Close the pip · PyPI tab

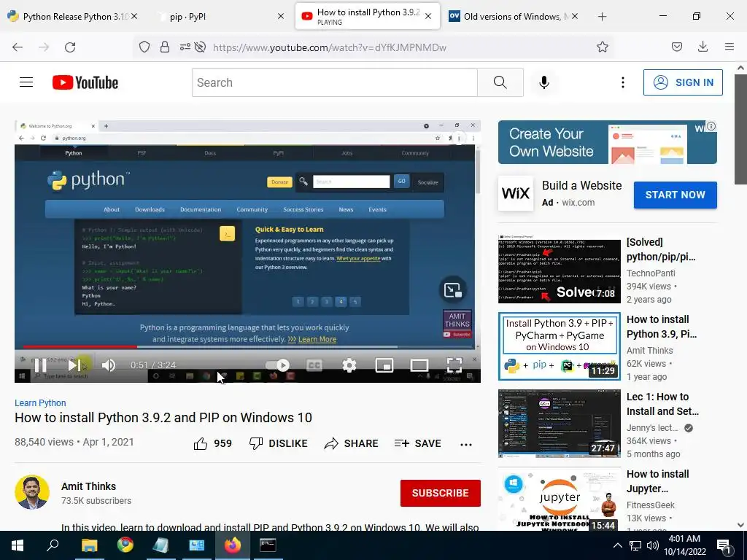tap(281, 16)
